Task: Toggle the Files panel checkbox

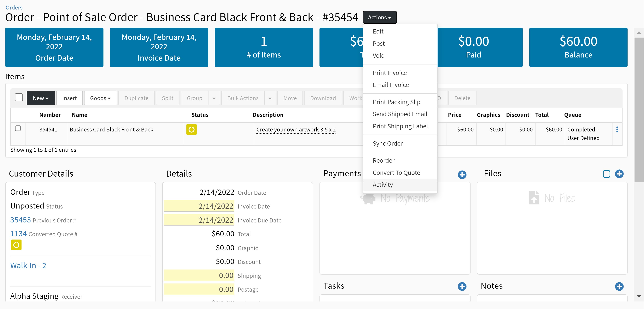Action: coord(606,174)
